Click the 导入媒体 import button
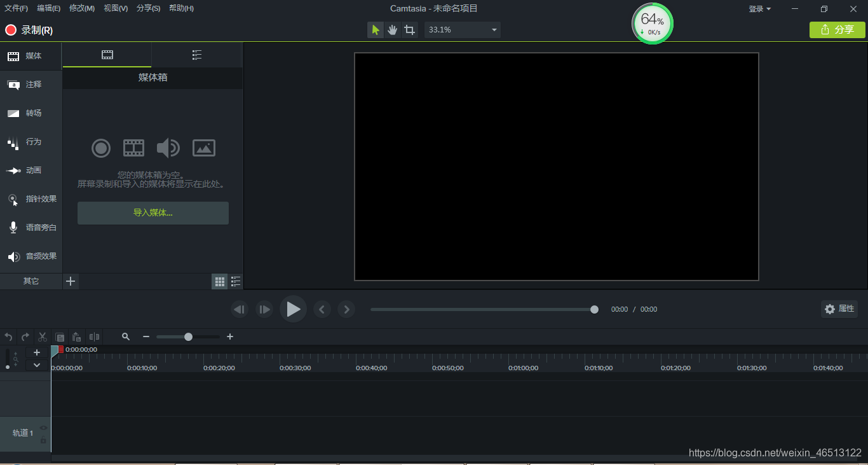The height and width of the screenshot is (465, 868). [153, 213]
